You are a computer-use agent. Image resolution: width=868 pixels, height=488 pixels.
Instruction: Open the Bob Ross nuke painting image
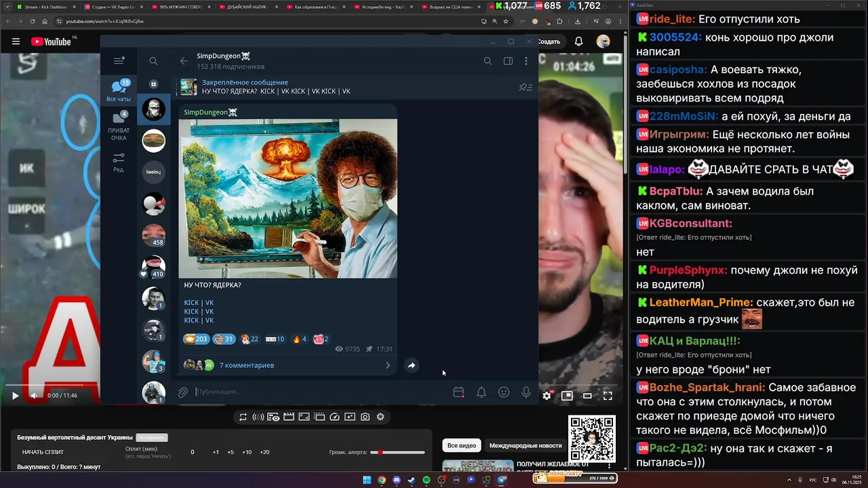pyautogui.click(x=288, y=199)
